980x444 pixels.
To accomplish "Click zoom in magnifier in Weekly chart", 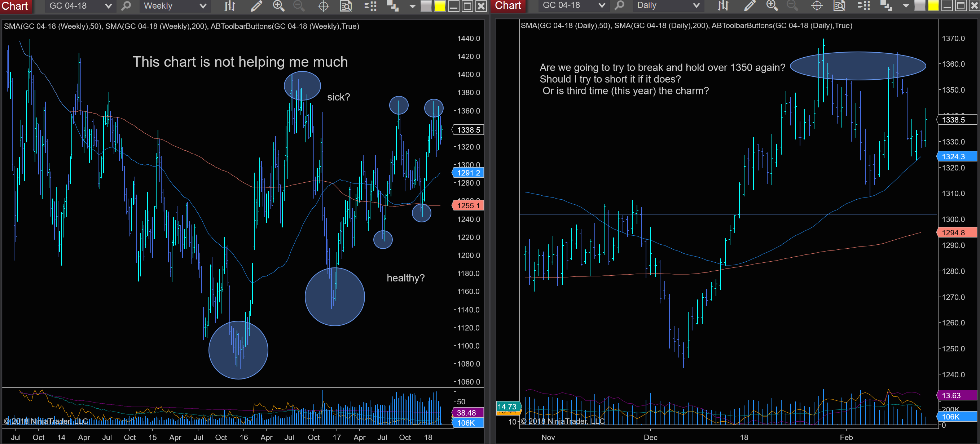I will click(278, 6).
